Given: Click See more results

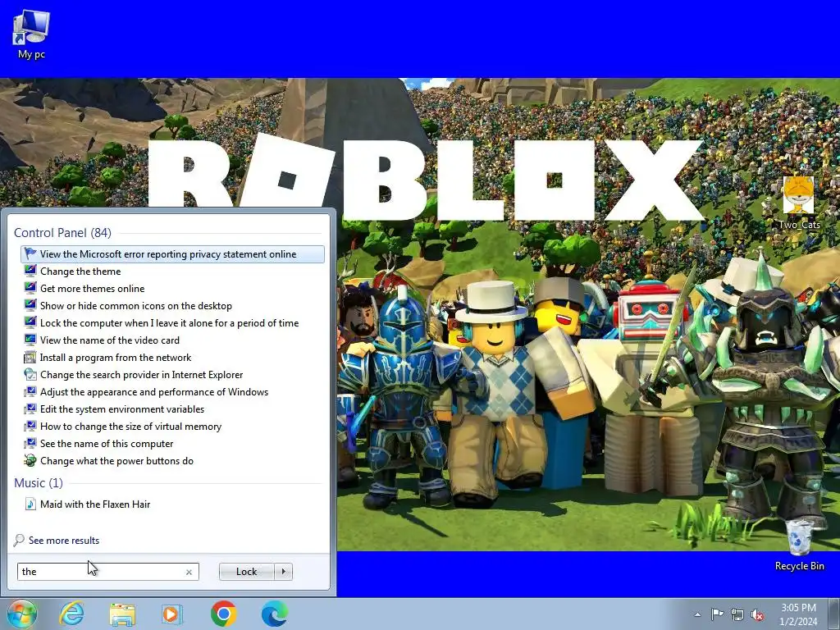Looking at the screenshot, I should click(64, 541).
